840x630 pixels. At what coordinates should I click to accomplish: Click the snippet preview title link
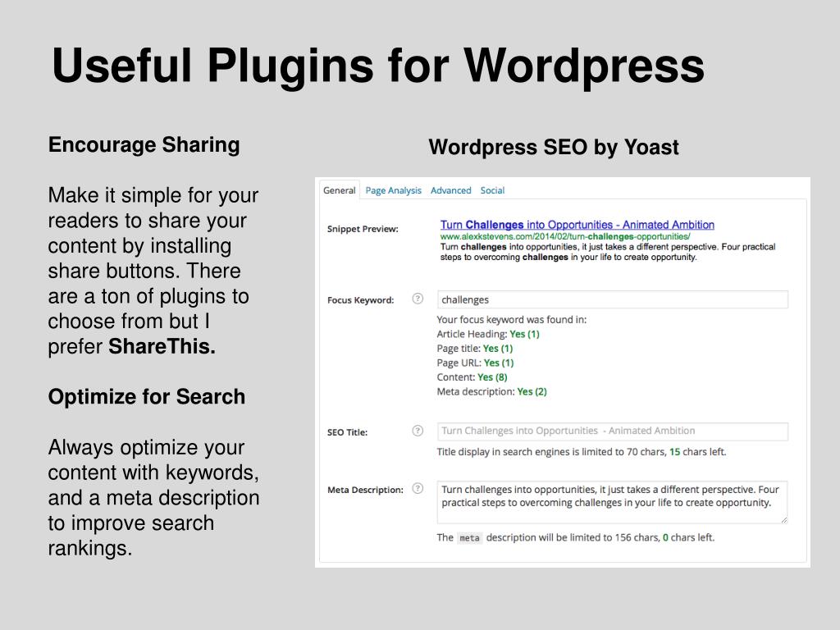pos(577,225)
